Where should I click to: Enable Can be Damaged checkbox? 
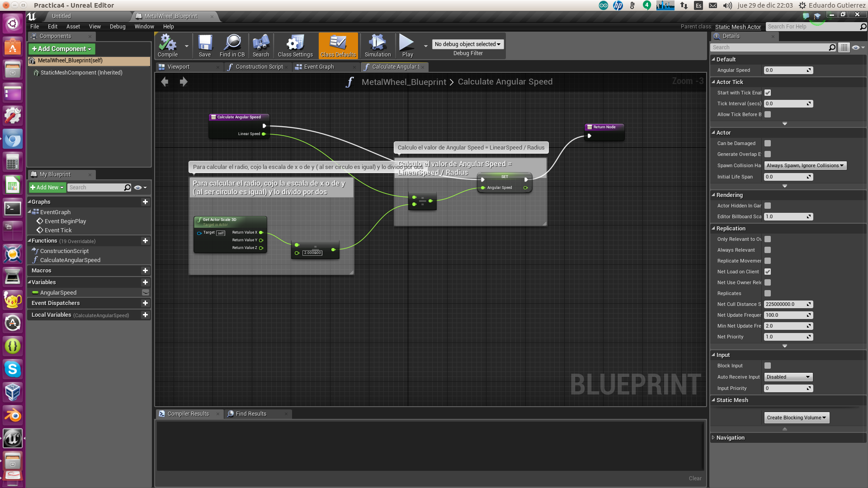point(768,143)
